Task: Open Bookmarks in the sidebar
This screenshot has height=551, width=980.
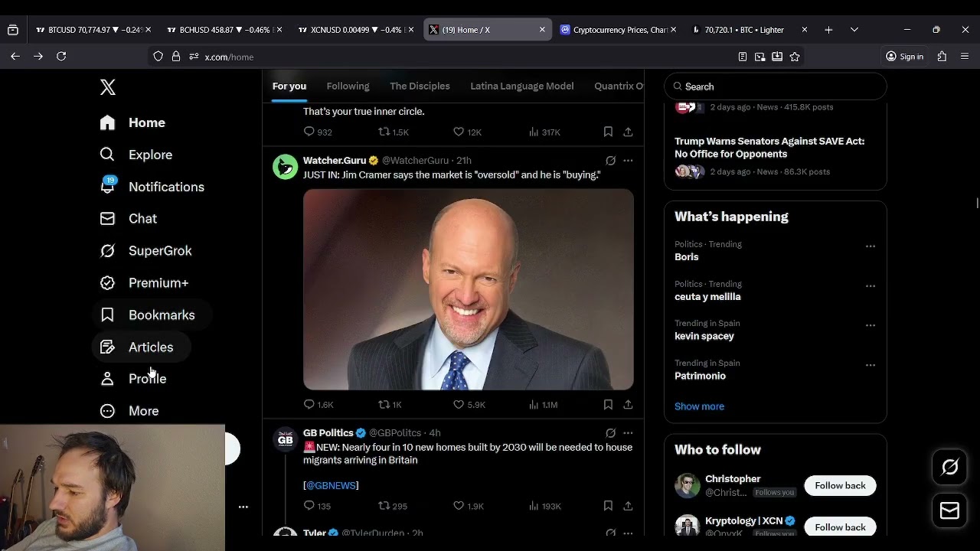Action: pyautogui.click(x=151, y=315)
